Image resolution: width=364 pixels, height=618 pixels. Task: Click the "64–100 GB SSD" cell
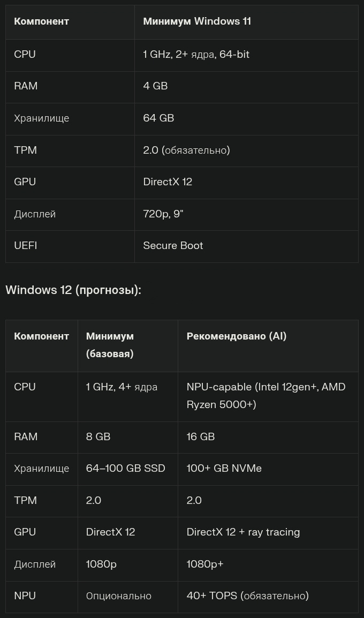pos(125,468)
